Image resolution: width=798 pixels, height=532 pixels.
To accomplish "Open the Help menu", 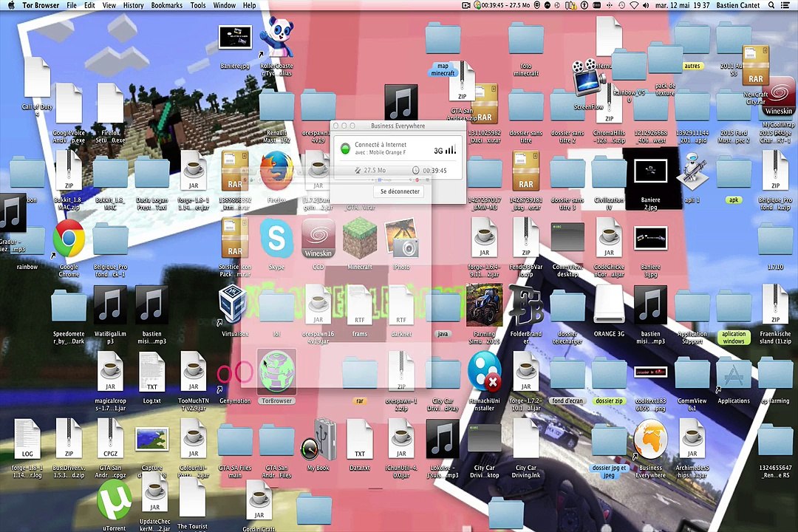I will pos(250,5).
